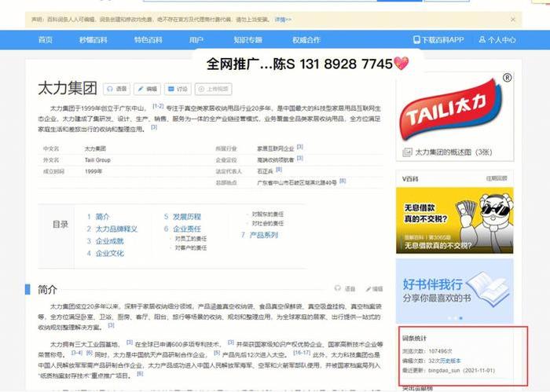Select the active carousel dot under 好书伴我行
This screenshot has width=550, height=392.
pyautogui.click(x=461, y=318)
